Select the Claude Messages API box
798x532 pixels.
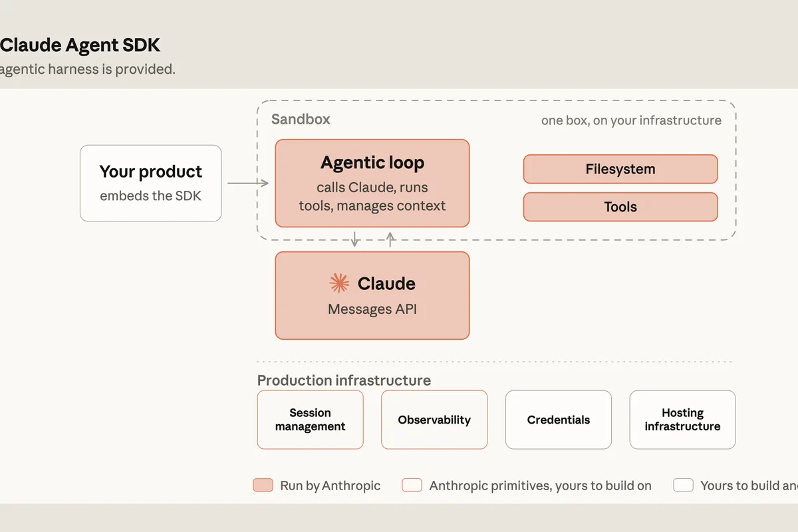point(372,295)
